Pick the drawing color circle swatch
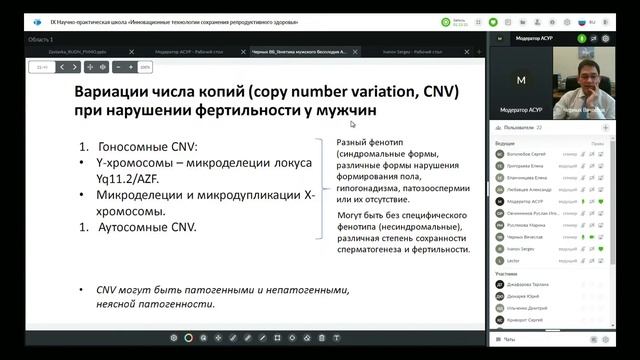640x360 pixels. pyautogui.click(x=189, y=338)
